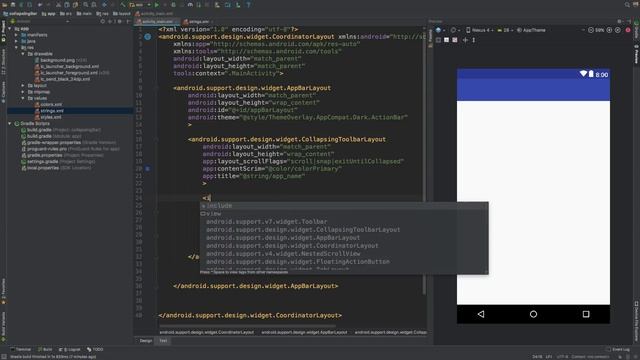Viewport: 640px width, 360px height.
Task: Click the zoom to fit icon in preview toolbar
Action: (618, 30)
